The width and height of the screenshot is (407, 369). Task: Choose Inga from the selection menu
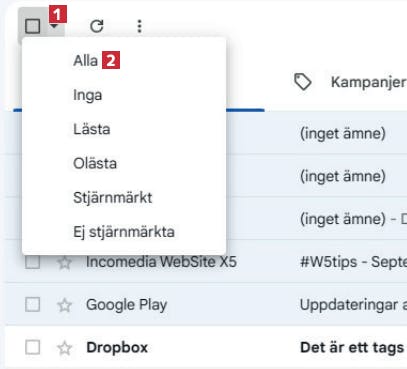[88, 95]
